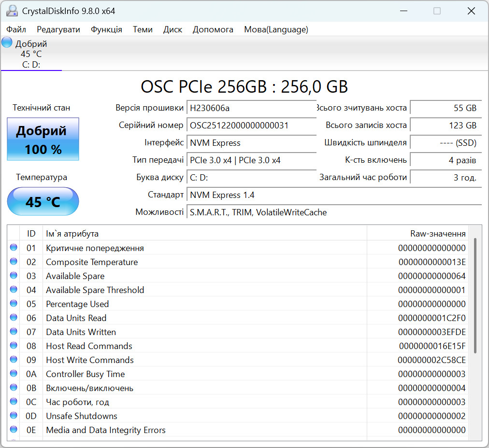The width and height of the screenshot is (489, 448).
Task: Select the Data Units Written attribute name
Action: pyautogui.click(x=81, y=332)
